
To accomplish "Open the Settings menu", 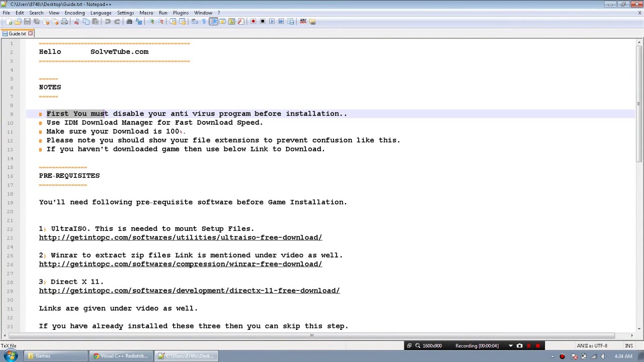I will pos(125,13).
